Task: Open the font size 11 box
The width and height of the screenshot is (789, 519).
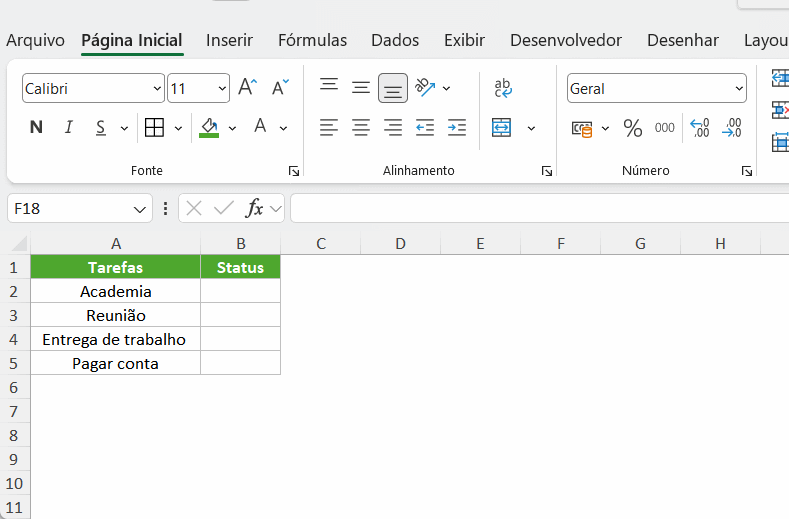Action: coord(198,88)
